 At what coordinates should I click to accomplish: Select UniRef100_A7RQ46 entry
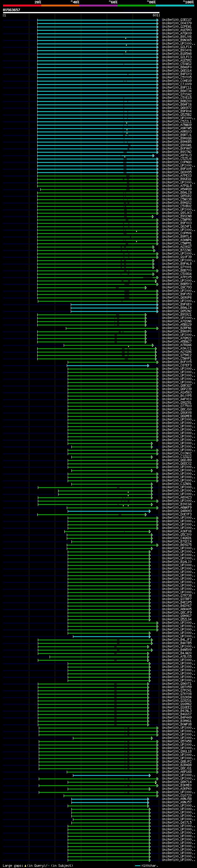pyautogui.click(x=176, y=345)
